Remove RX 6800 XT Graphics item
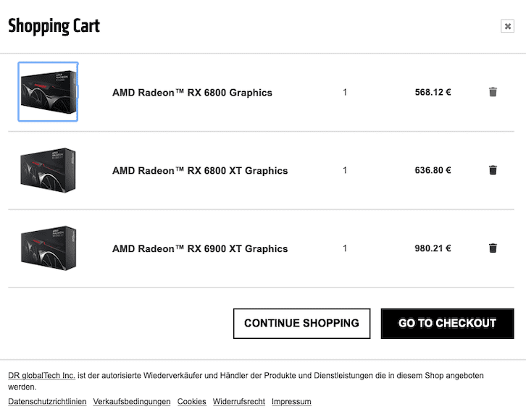The height and width of the screenshot is (420, 526). [493, 170]
